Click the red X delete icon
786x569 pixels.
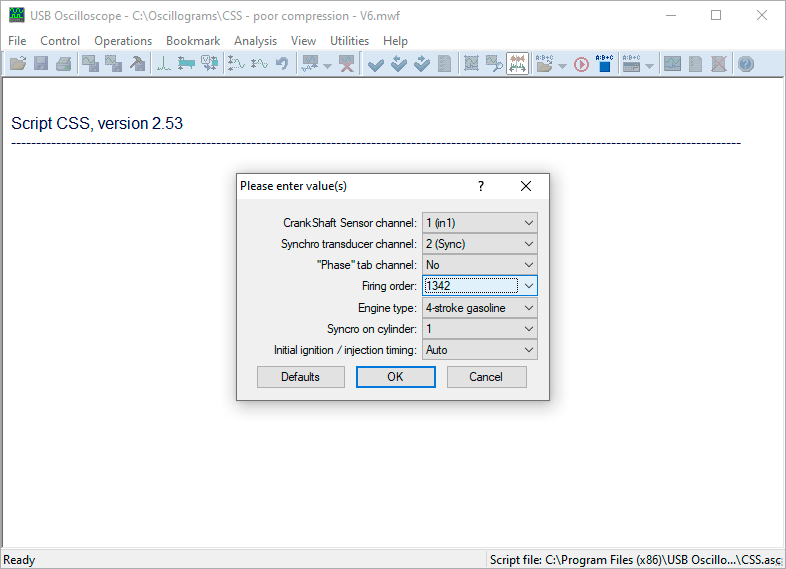[347, 64]
